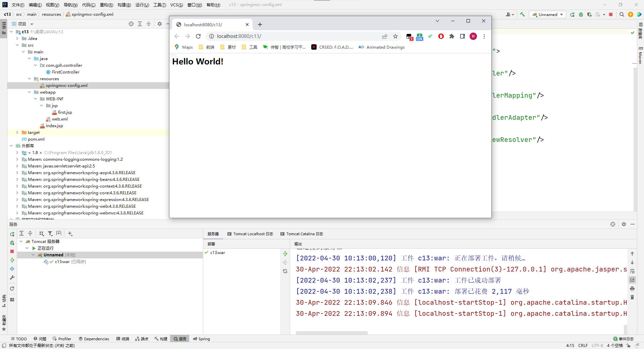
Task: Click the wrench edit configuration icon in Services
Action: pyautogui.click(x=12, y=278)
